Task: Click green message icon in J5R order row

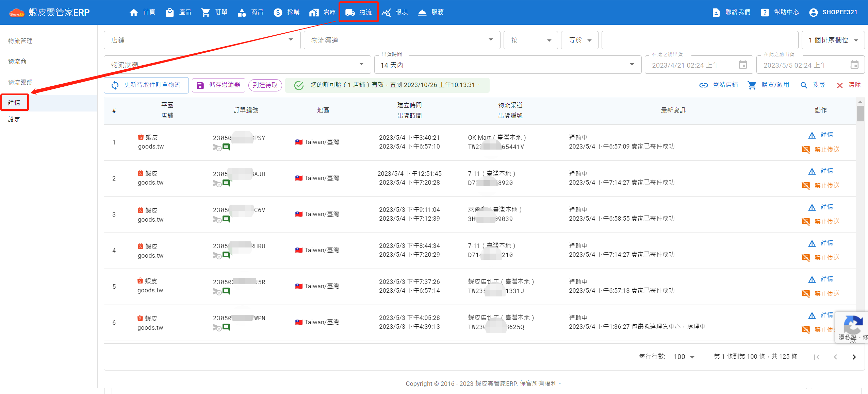Action: tap(226, 291)
